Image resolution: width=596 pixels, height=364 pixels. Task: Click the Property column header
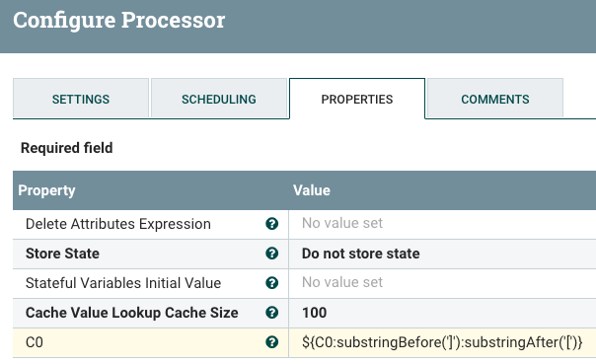(46, 190)
